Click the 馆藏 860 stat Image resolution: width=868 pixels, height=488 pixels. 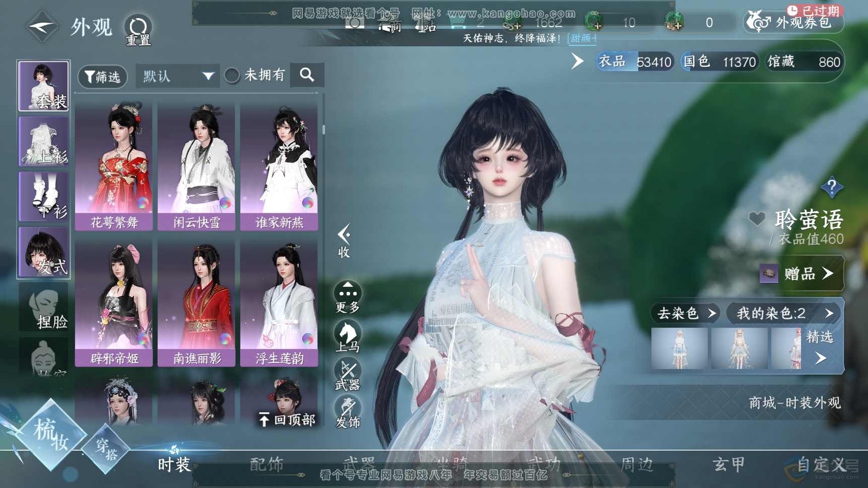tap(804, 62)
